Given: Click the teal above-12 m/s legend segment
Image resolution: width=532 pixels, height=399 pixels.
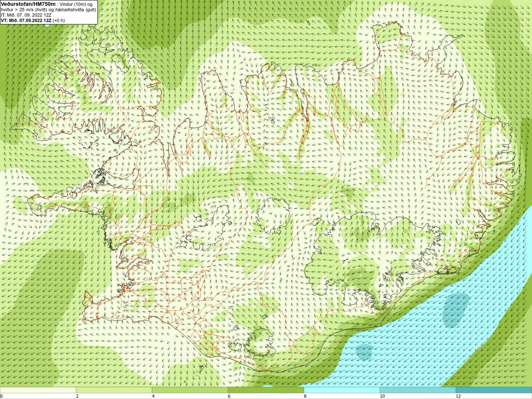Looking at the screenshot, I should point(494,390).
